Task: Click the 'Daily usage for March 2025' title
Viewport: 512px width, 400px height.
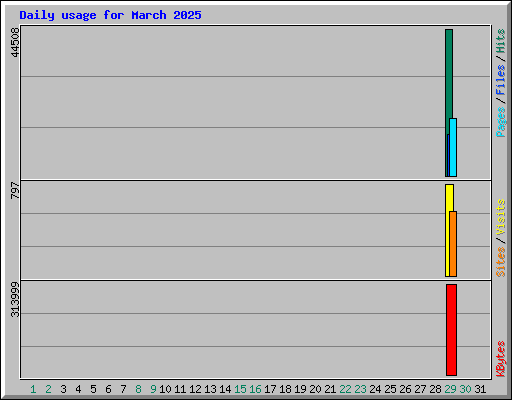Action: pyautogui.click(x=110, y=15)
